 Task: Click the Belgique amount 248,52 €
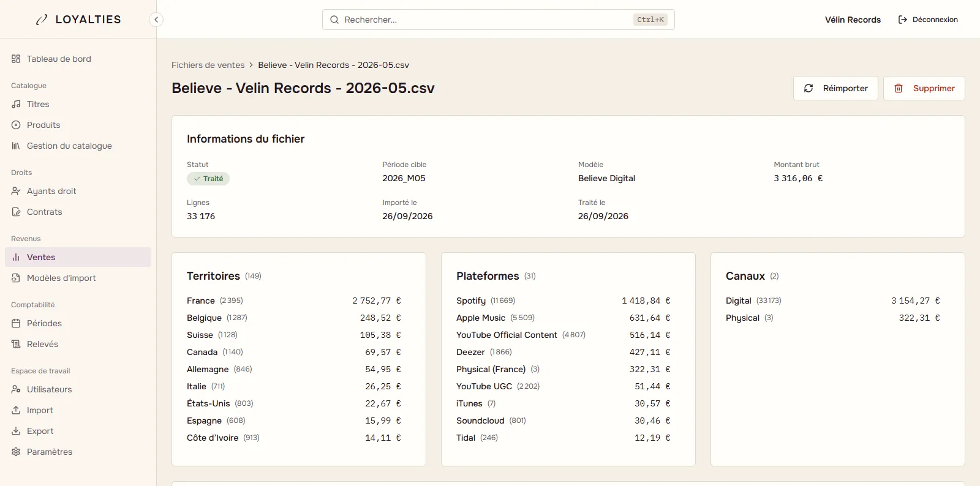point(380,318)
